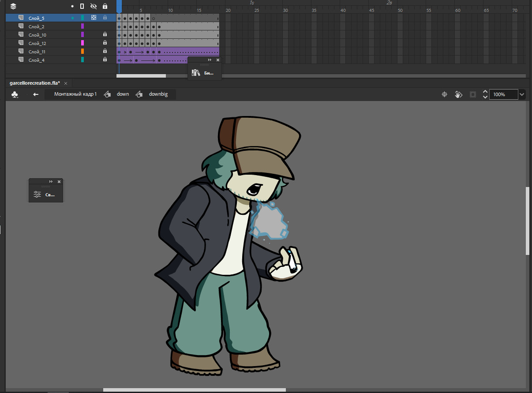Open the zoom percentage dropdown arrow
The image size is (532, 393).
click(x=522, y=94)
